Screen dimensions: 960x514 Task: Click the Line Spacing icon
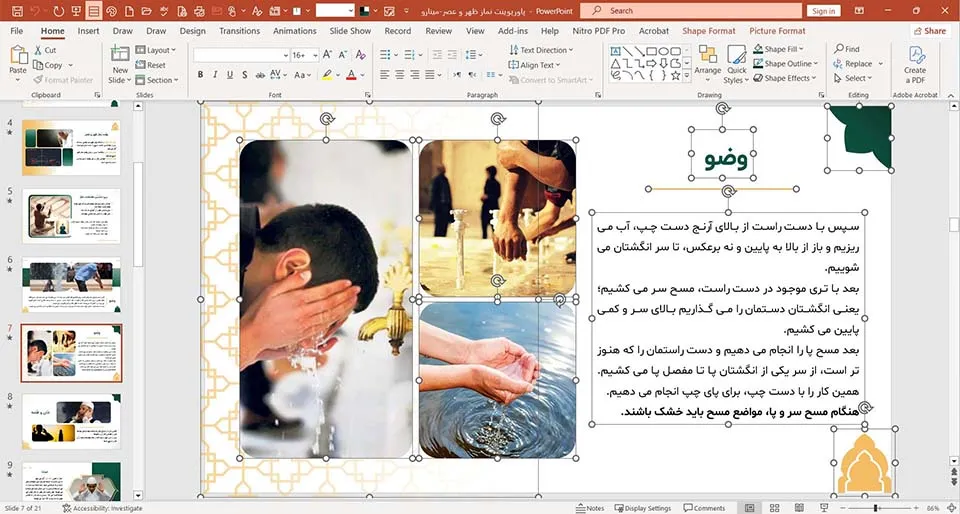pos(471,55)
